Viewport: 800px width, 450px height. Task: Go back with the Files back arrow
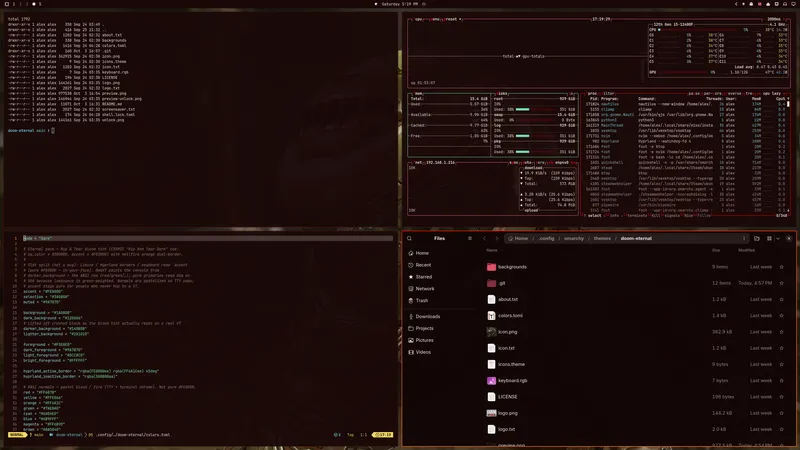coord(485,238)
